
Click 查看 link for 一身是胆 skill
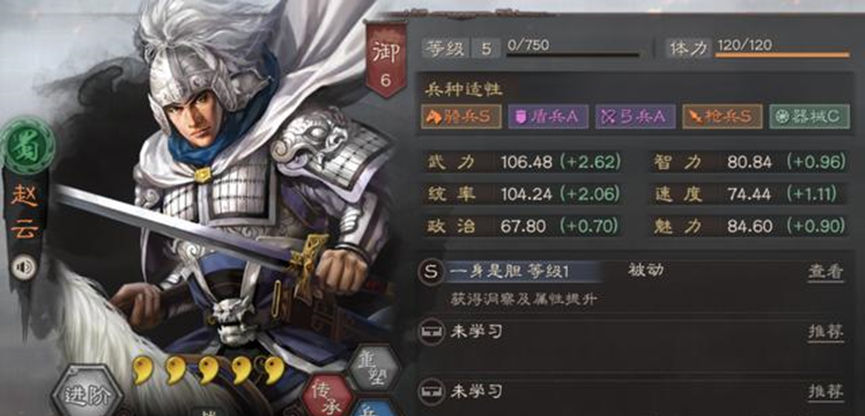[826, 271]
